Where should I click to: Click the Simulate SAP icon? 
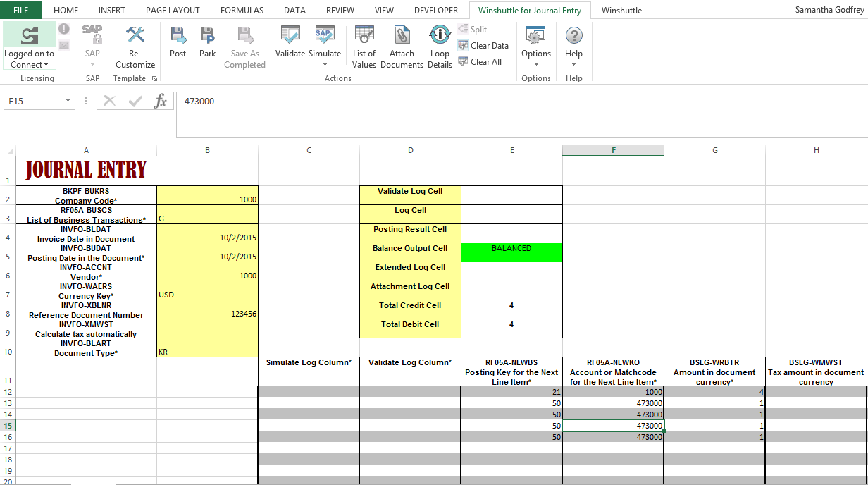(x=325, y=35)
